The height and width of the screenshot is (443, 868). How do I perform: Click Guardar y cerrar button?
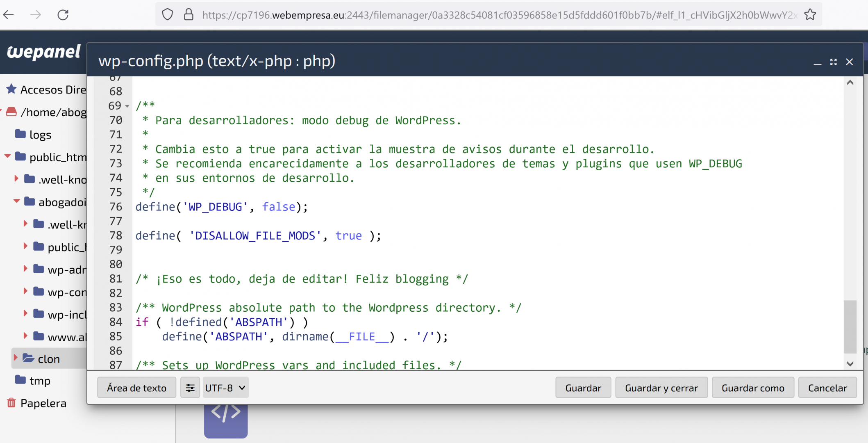[x=661, y=388]
